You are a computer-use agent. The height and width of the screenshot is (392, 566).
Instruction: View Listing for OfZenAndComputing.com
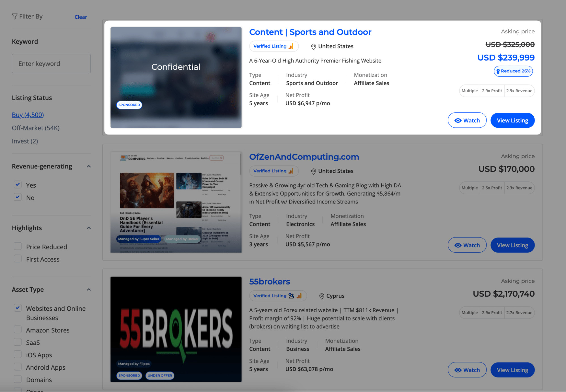coord(512,245)
